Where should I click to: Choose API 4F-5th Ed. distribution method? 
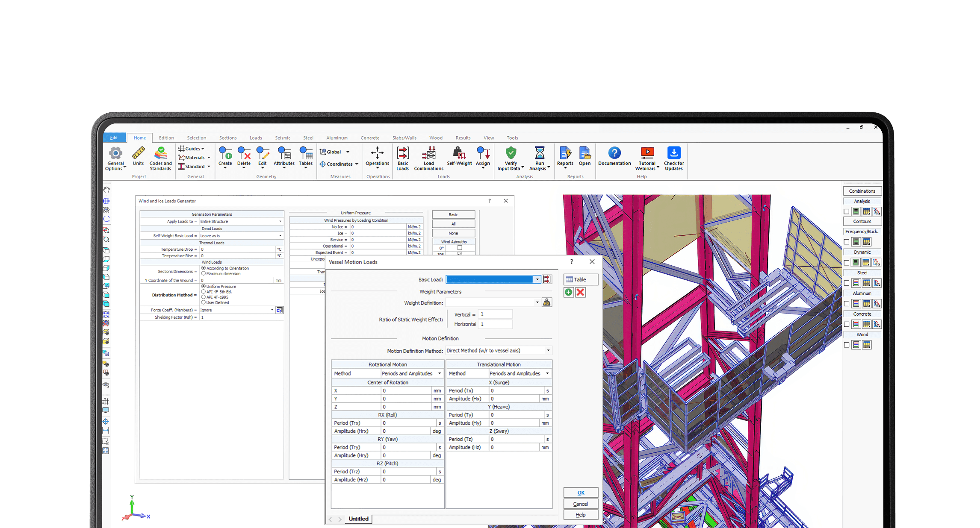pyautogui.click(x=204, y=292)
